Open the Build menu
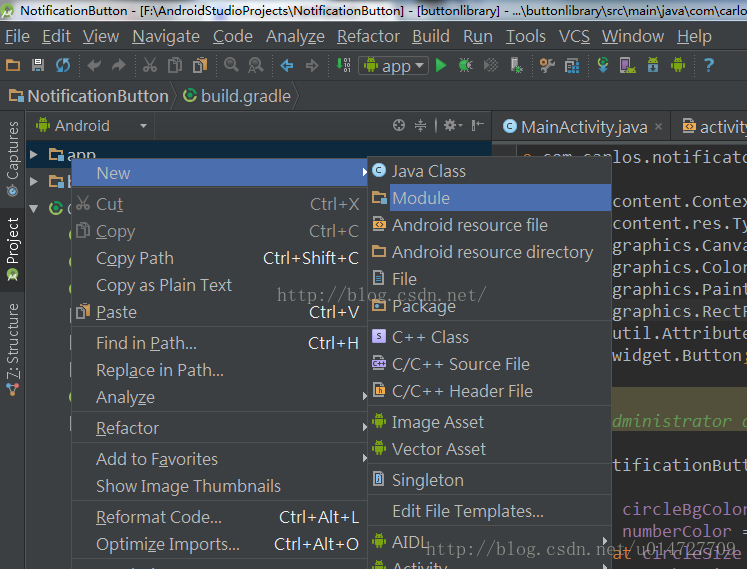Viewport: 747px width, 569px height. (431, 36)
